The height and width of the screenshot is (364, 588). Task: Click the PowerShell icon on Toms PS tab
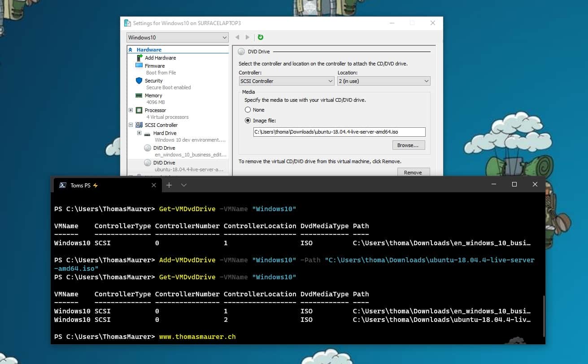pyautogui.click(x=63, y=185)
